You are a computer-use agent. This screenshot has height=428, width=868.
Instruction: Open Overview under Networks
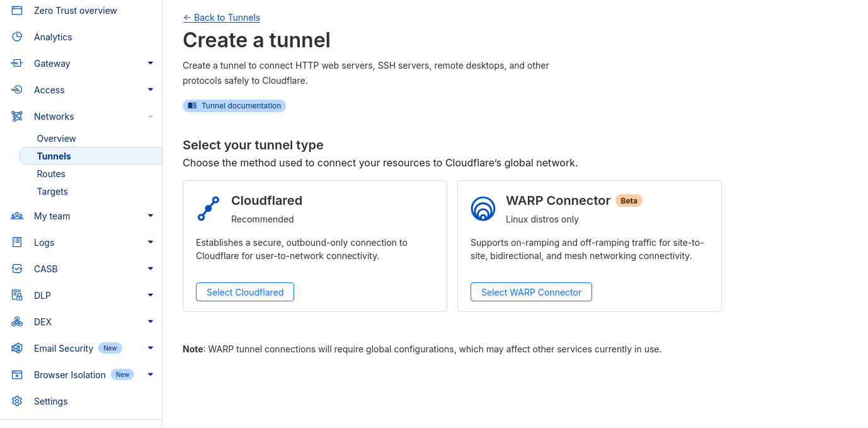(x=56, y=139)
